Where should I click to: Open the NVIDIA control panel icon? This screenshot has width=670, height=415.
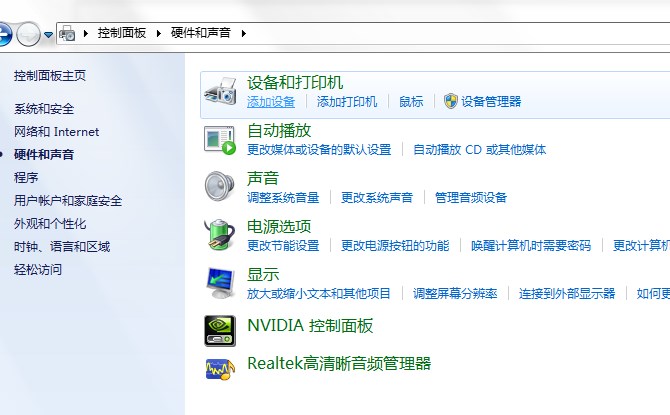coord(220,330)
